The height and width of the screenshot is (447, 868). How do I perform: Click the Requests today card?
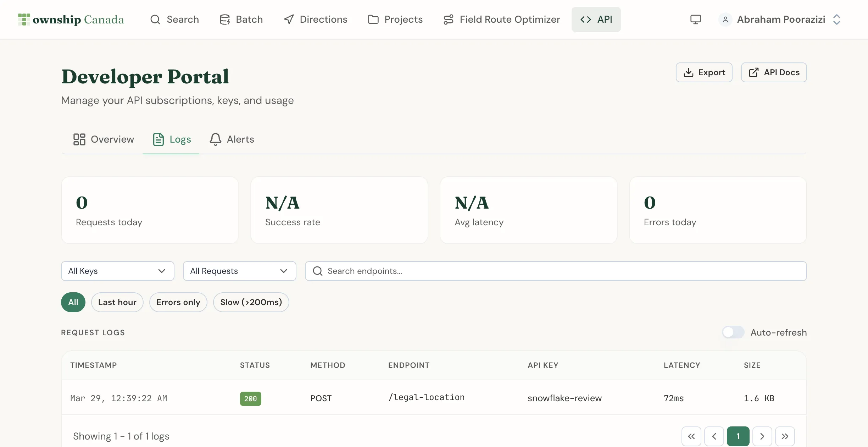coord(150,210)
